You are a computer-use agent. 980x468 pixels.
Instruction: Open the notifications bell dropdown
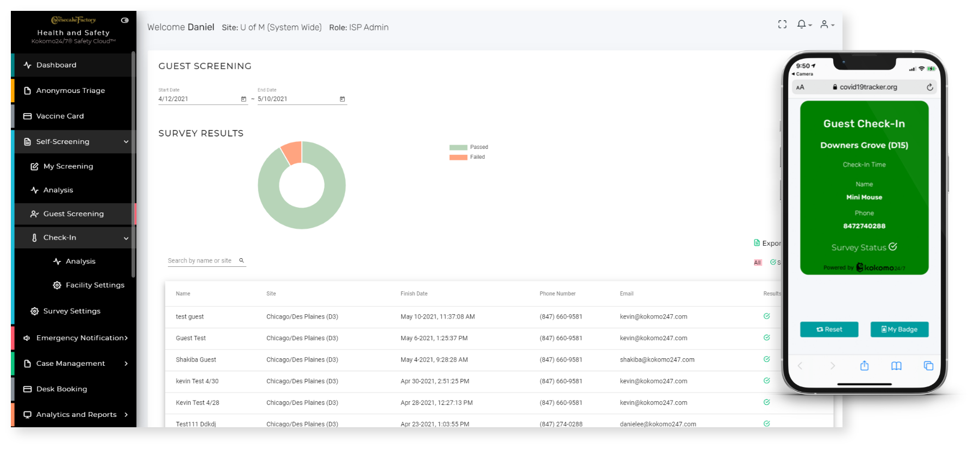804,24
